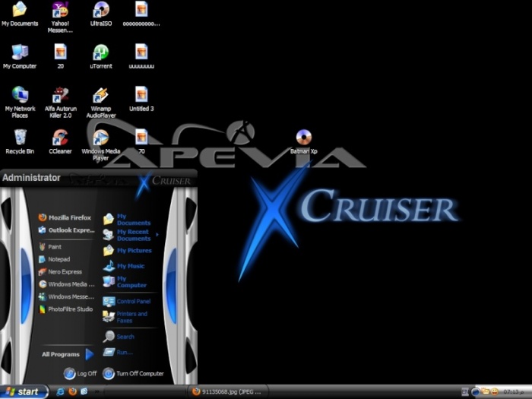Switch to the 91135068.jpg Firefox taskbar button

[227, 392]
